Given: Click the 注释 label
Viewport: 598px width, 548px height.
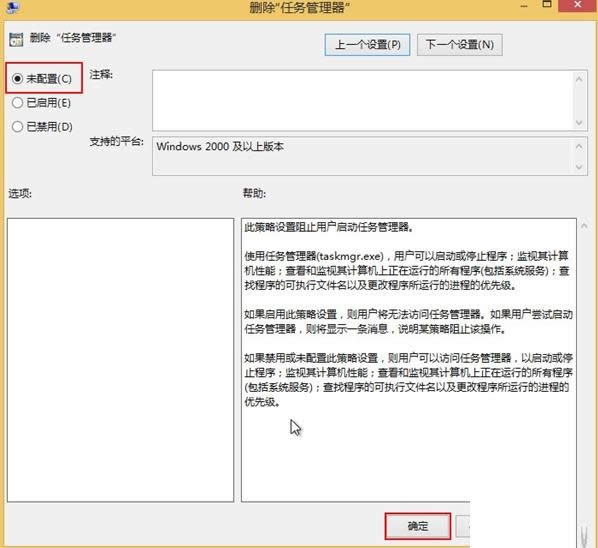Looking at the screenshot, I should pyautogui.click(x=101, y=74).
